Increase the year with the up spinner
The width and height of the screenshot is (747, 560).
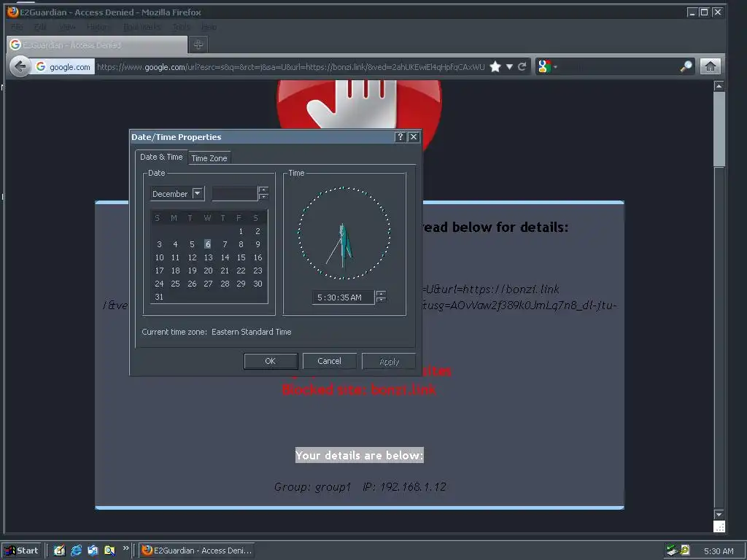pyautogui.click(x=263, y=190)
